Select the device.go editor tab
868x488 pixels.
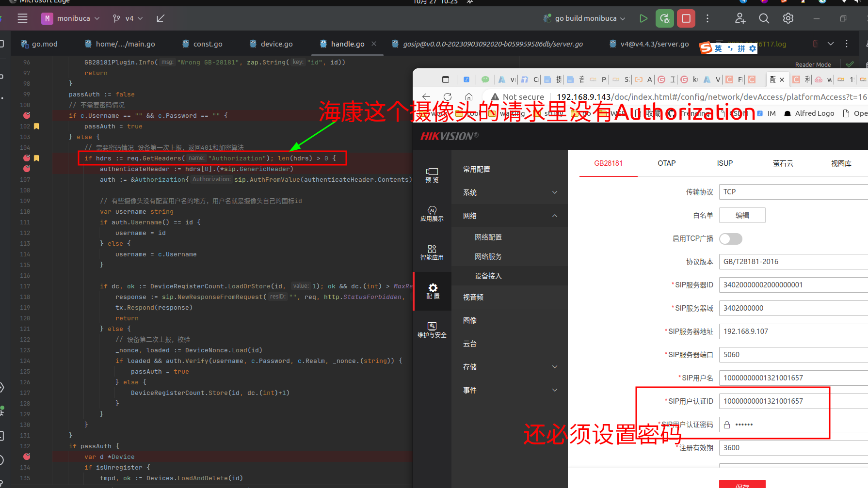(x=276, y=44)
